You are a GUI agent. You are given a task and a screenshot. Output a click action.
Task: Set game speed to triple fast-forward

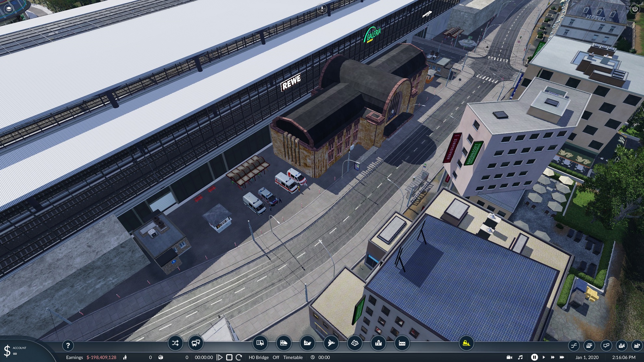click(562, 357)
